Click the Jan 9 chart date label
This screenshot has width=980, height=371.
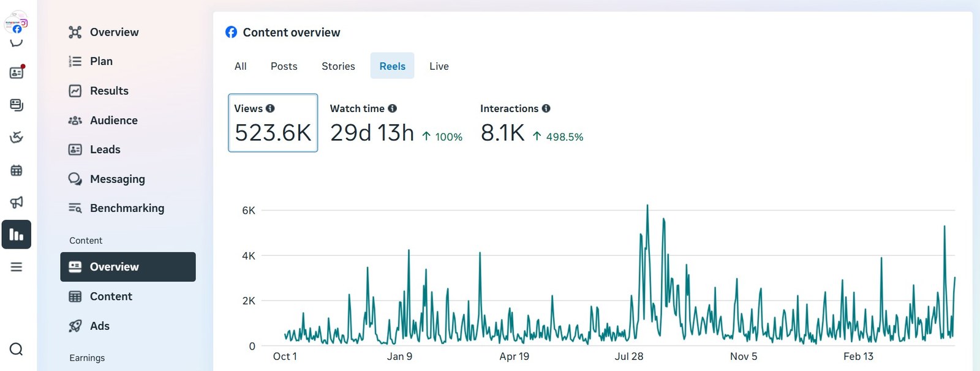399,356
